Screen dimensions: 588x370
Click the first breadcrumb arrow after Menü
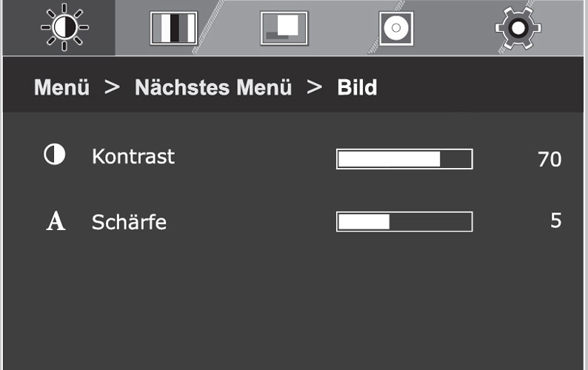click(112, 87)
